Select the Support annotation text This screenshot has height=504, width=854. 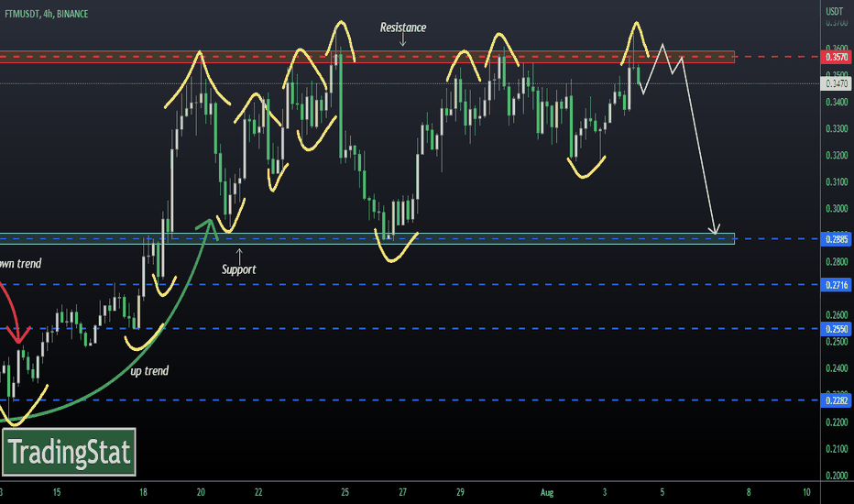click(238, 269)
